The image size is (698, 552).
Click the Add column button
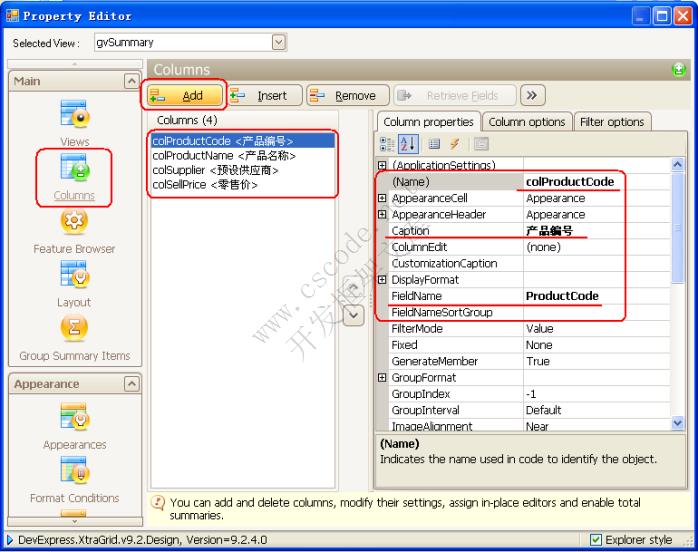pyautogui.click(x=182, y=96)
